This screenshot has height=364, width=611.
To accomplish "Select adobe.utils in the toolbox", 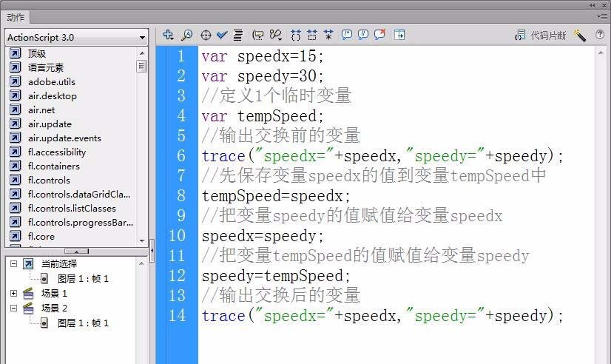I will (52, 82).
